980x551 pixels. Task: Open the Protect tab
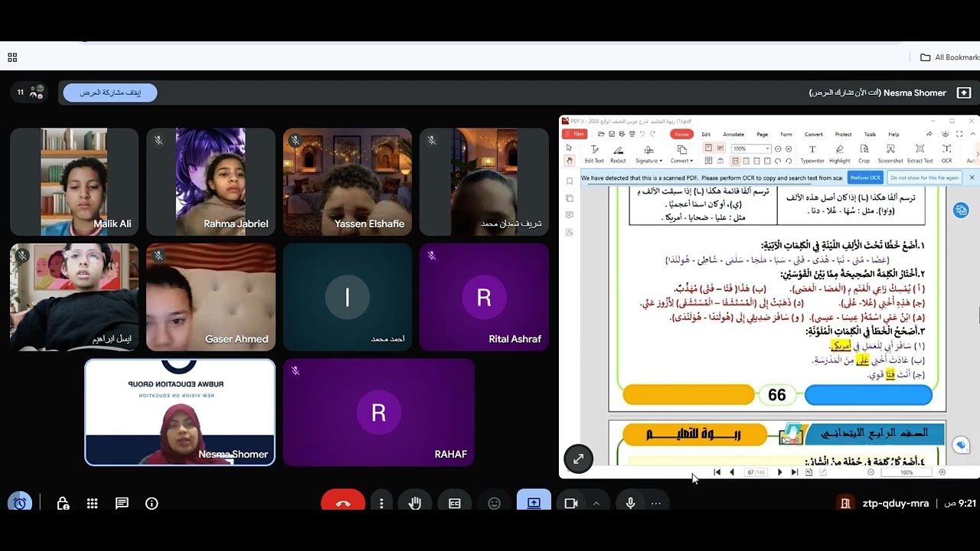coord(843,134)
